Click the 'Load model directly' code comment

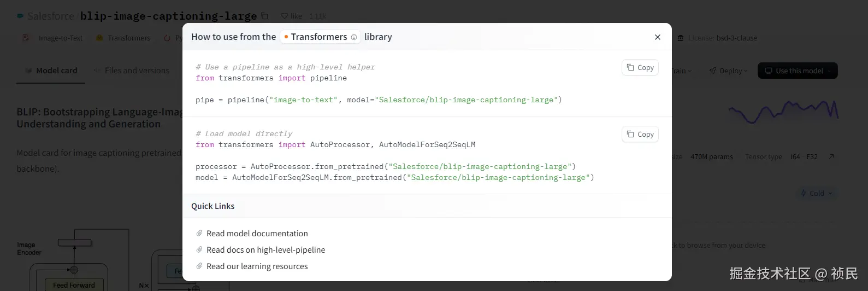pos(244,134)
